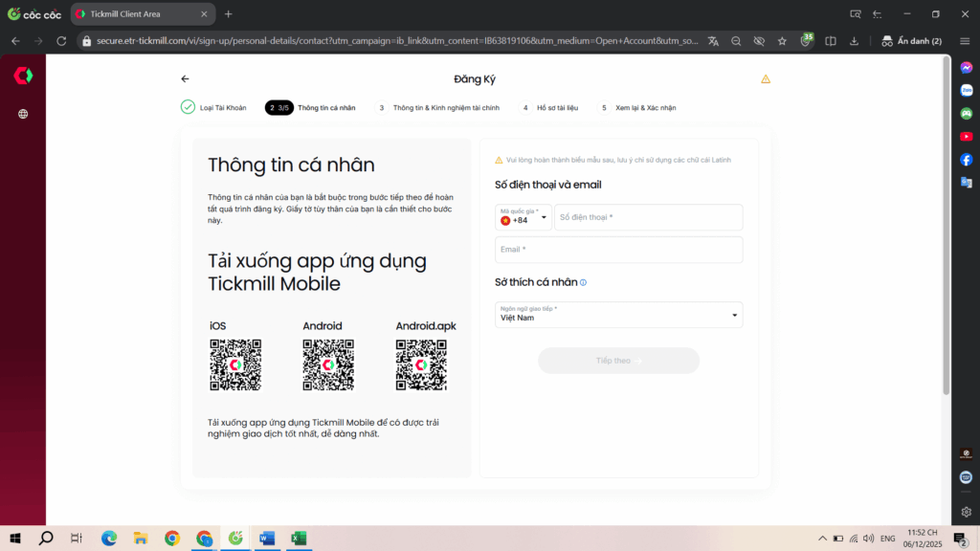Open Microsoft Edge from the taskbar
980x551 pixels.
pos(109,538)
